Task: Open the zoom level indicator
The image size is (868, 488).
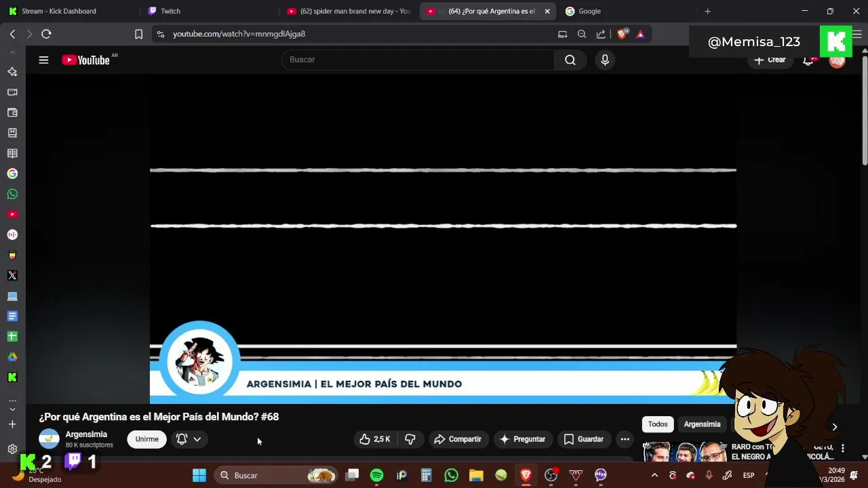Action: pos(582,34)
